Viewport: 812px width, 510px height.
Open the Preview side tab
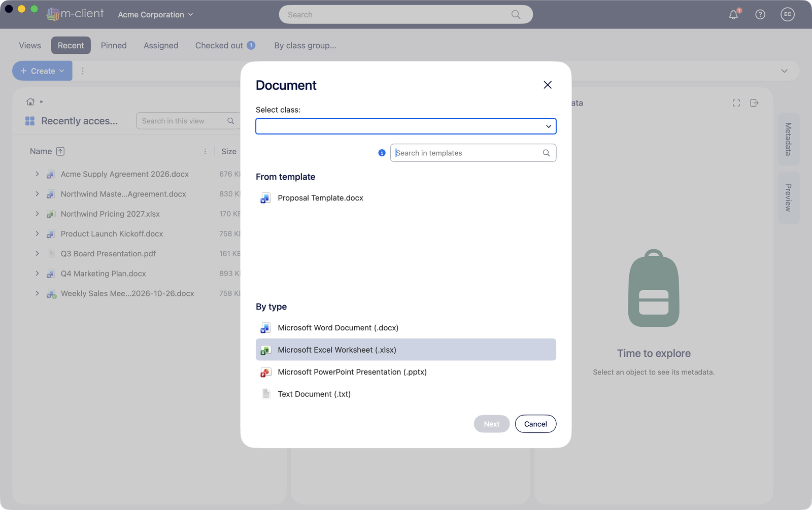point(788,198)
